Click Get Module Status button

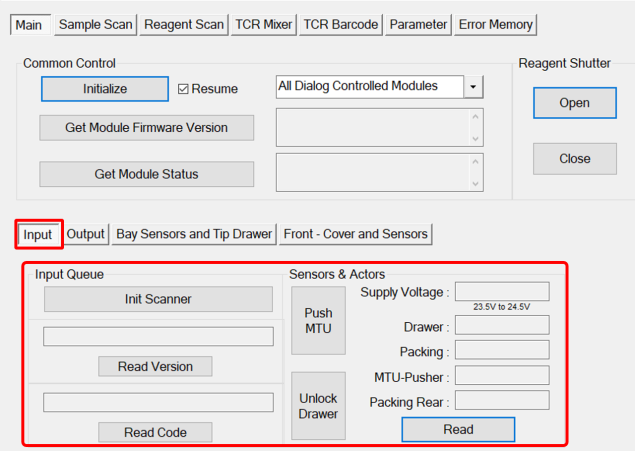click(146, 174)
